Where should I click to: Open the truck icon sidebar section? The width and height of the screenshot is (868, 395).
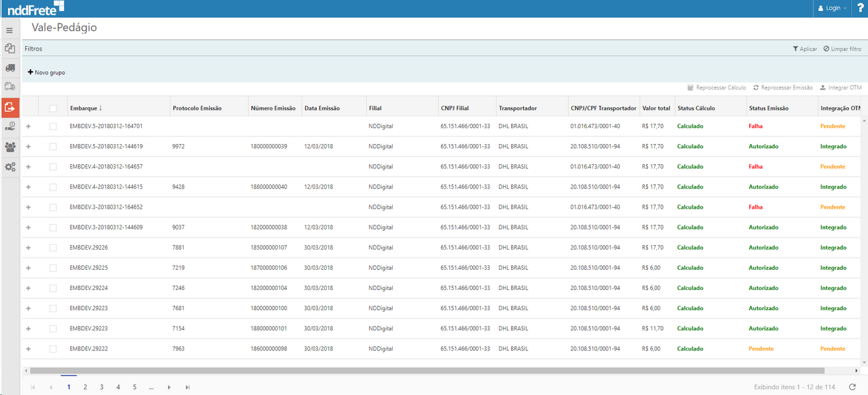coord(10,68)
